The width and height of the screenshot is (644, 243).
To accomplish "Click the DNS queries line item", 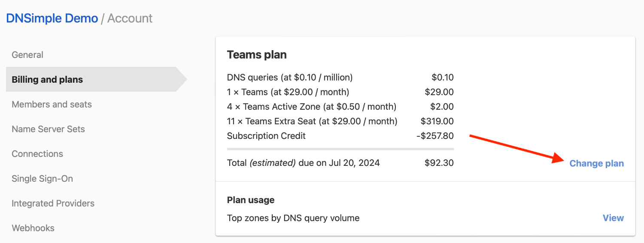I will 290,78.
